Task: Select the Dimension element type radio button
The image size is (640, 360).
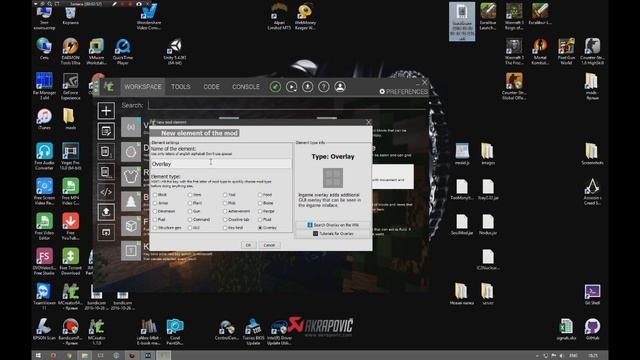Action: [155, 211]
